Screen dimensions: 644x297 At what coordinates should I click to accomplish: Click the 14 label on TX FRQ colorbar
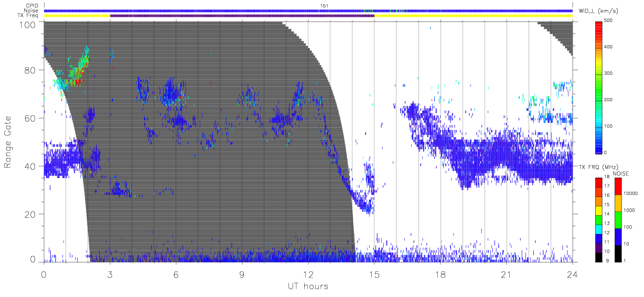[607, 214]
